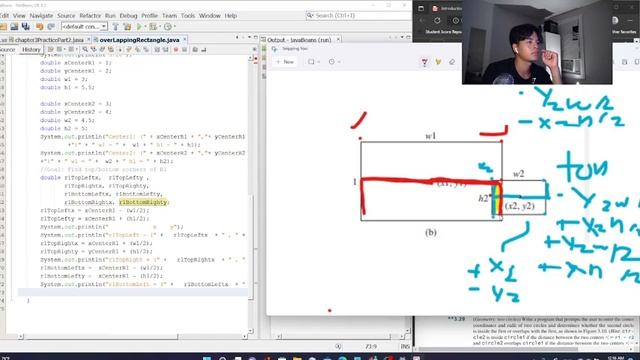Open the editor documents list dropdown arrow
The image size is (640, 360).
pos(249,37)
